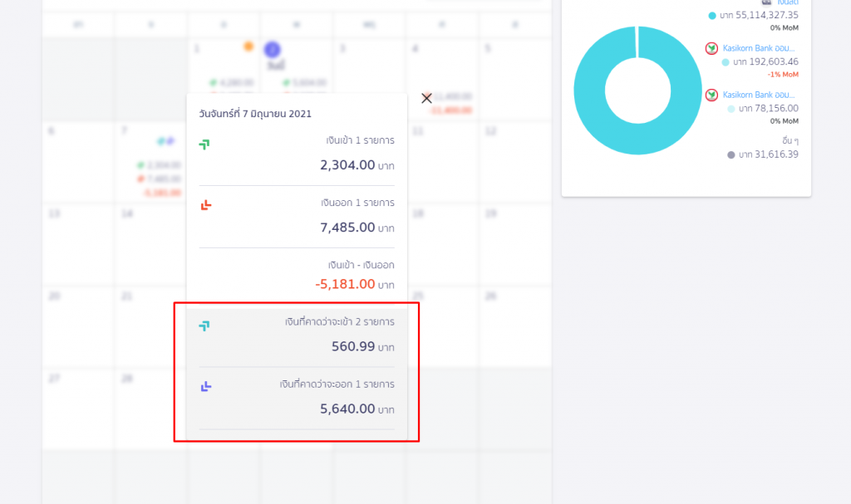This screenshot has height=504, width=851.
Task: Click the second Kasikorn Bank logo icon
Action: pyautogui.click(x=711, y=95)
